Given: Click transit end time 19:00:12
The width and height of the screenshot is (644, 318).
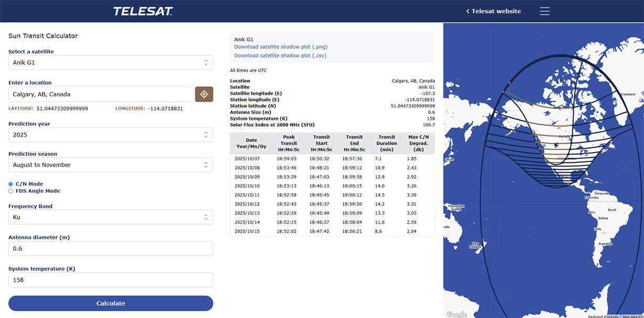Looking at the screenshot, I should pos(352,195).
